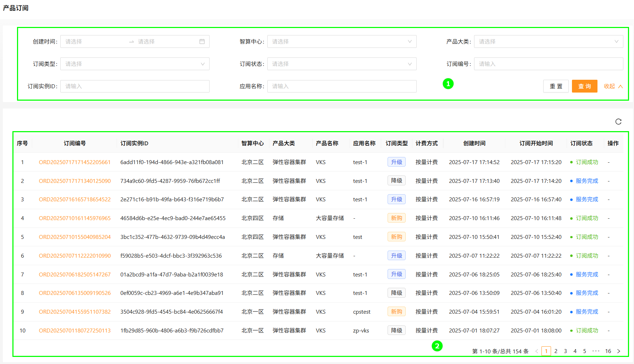Image resolution: width=634 pixels, height=364 pixels.
Task: Select current page 1 in pagination
Action: (x=546, y=351)
